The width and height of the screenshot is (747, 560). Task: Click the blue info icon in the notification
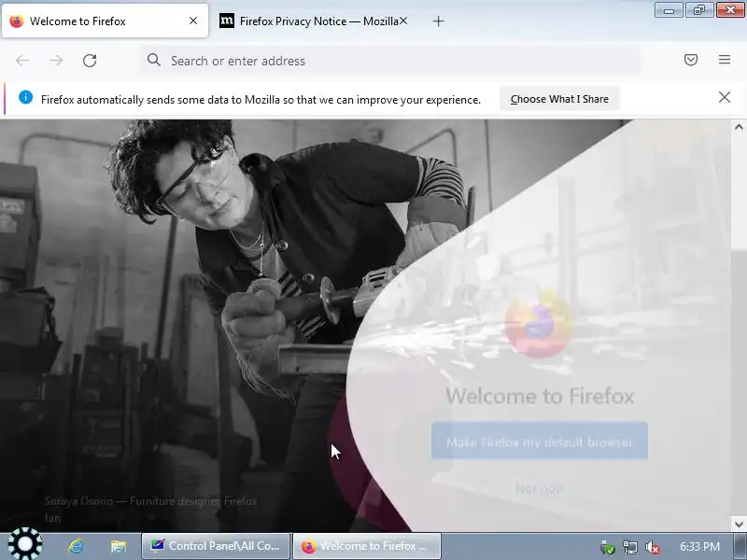coord(26,98)
